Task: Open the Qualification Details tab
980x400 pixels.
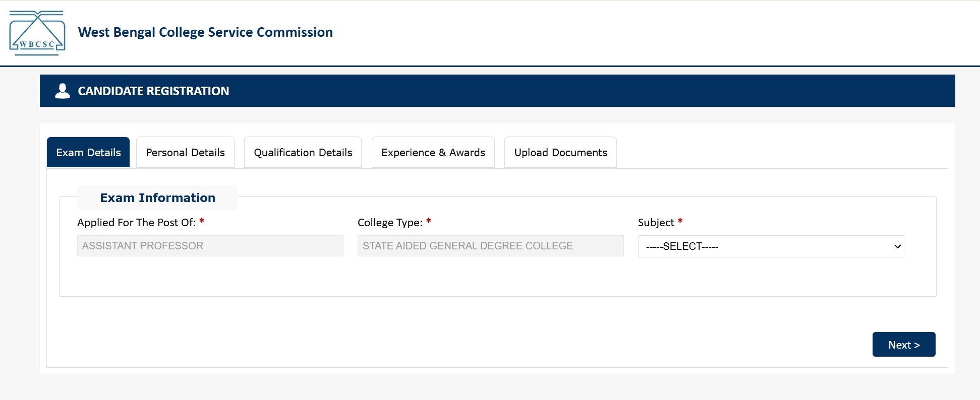Action: coord(302,152)
